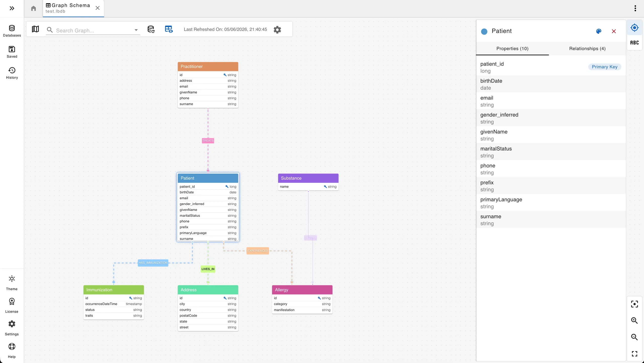
Task: Click the schema table view icon
Action: [169, 29]
